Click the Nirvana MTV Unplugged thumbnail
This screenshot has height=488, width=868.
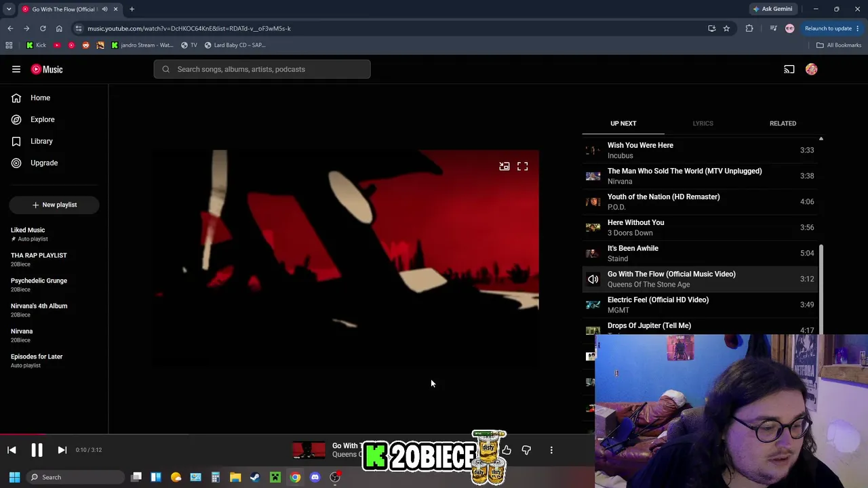[593, 176]
